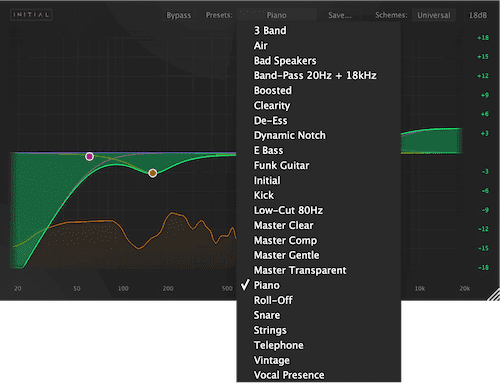Select the Initial preset
This screenshot has width=500, height=383.
tap(318, 181)
